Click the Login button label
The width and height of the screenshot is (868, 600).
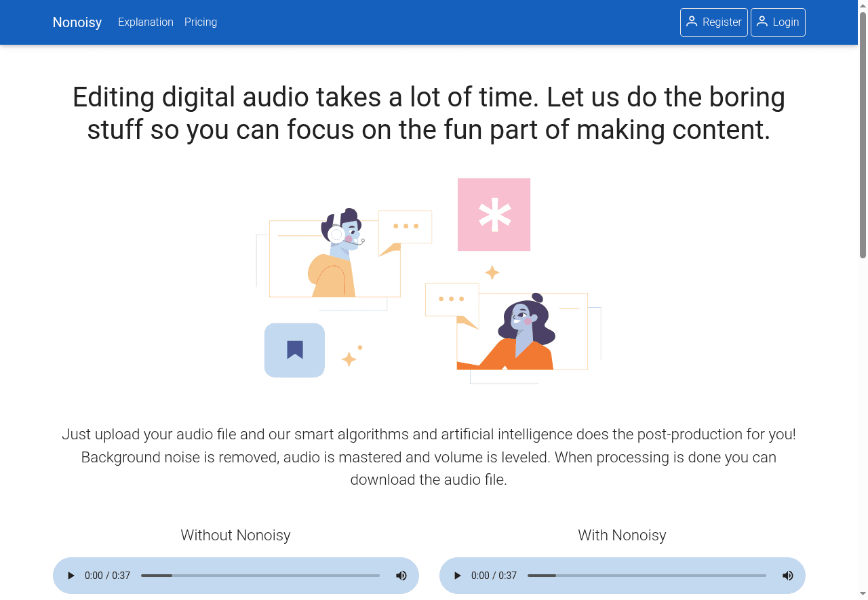785,22
